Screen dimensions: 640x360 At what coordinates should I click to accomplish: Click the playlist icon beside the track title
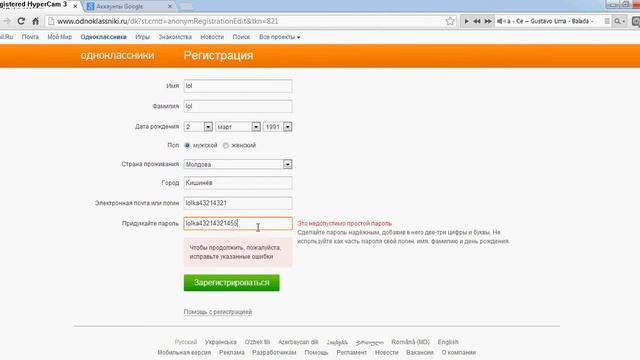click(x=607, y=21)
